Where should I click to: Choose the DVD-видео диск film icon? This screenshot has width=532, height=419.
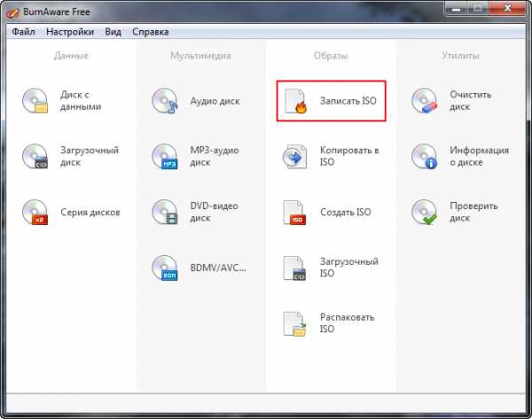click(165, 213)
